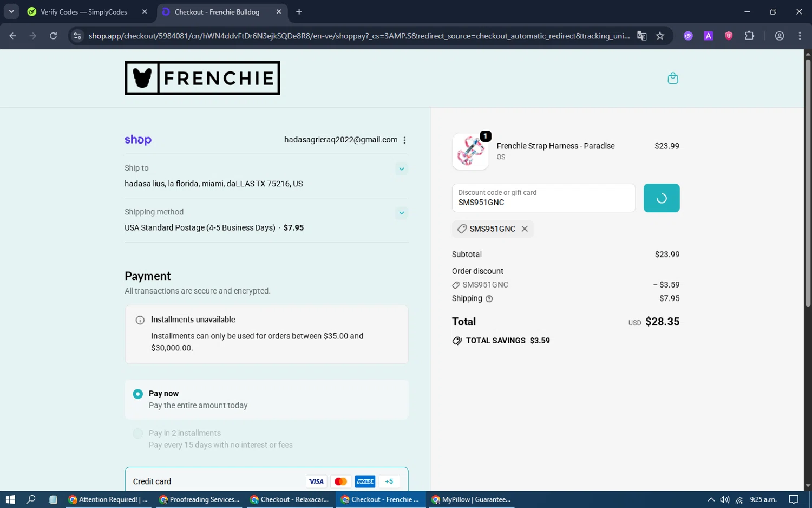Select Pay in 2 installments radio option
Screen dimensions: 812x508
(x=137, y=433)
